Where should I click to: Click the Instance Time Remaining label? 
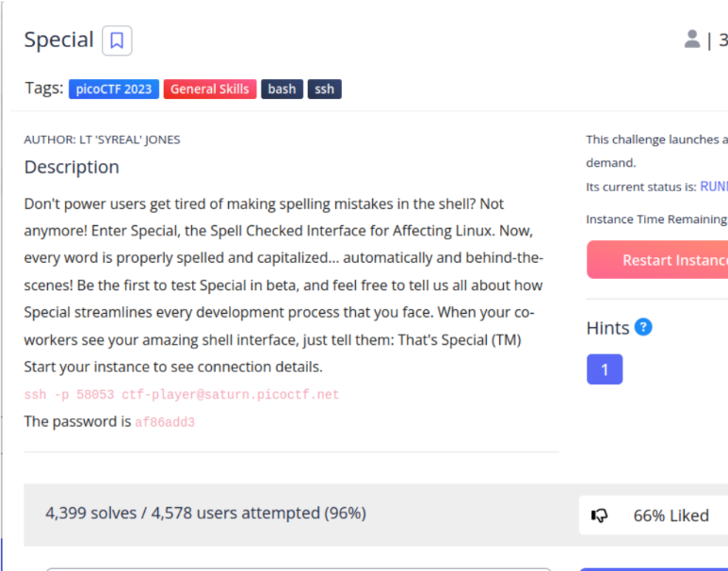tap(655, 220)
